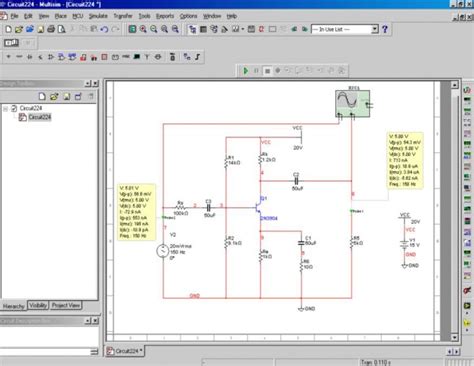Open the oscilloscope instrument on the schematic
This screenshot has height=366, width=474.
(x=352, y=104)
